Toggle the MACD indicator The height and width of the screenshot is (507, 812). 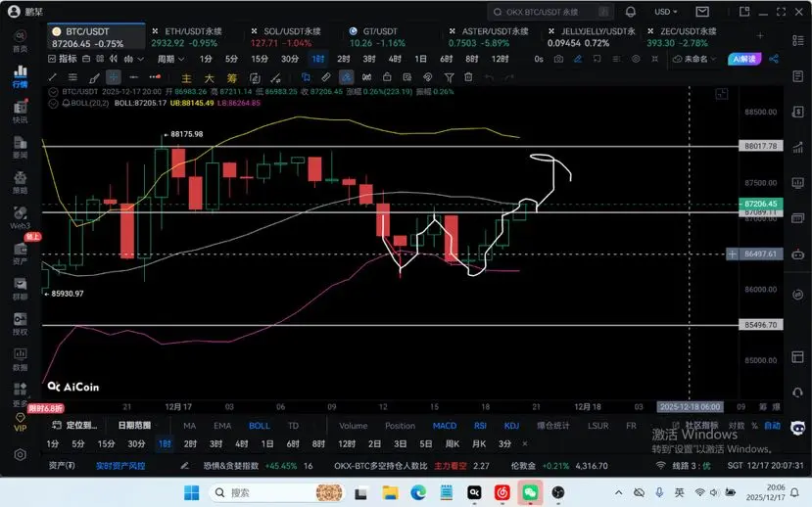coord(445,426)
